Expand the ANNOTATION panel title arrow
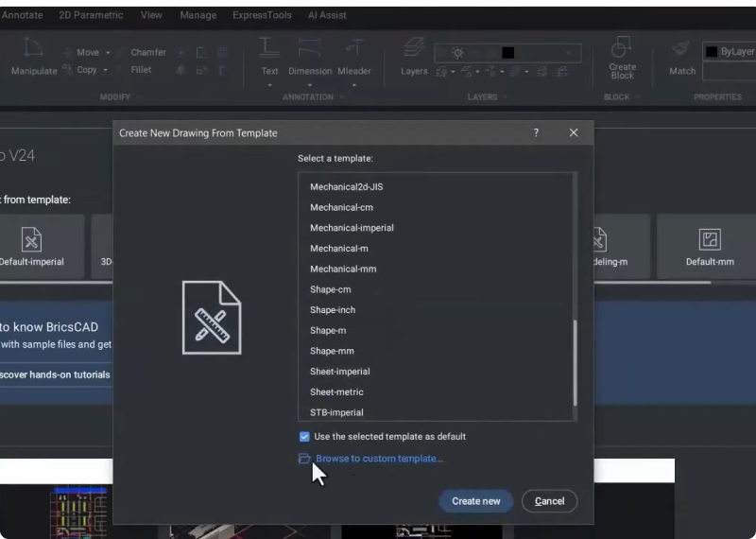756x539 pixels. (342, 97)
